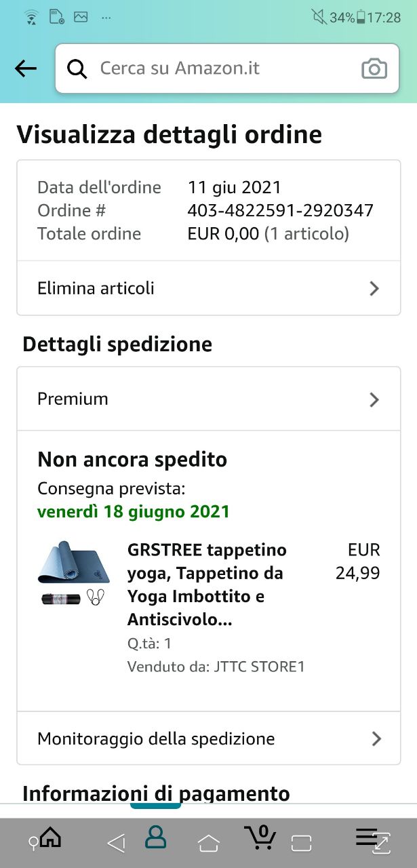Viewport: 417px width, 868px height.
Task: Expand the Premium shipping chevron
Action: (374, 399)
